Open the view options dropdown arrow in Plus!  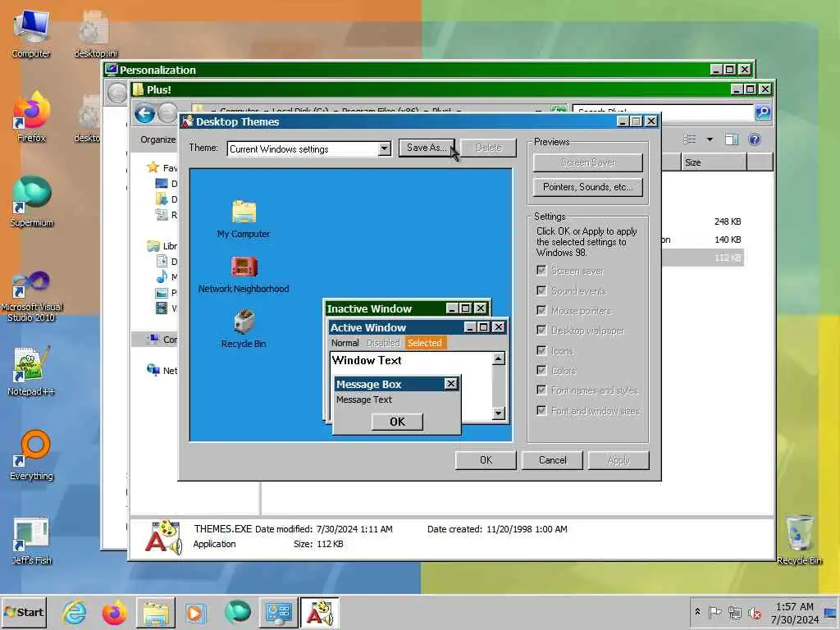tap(710, 139)
